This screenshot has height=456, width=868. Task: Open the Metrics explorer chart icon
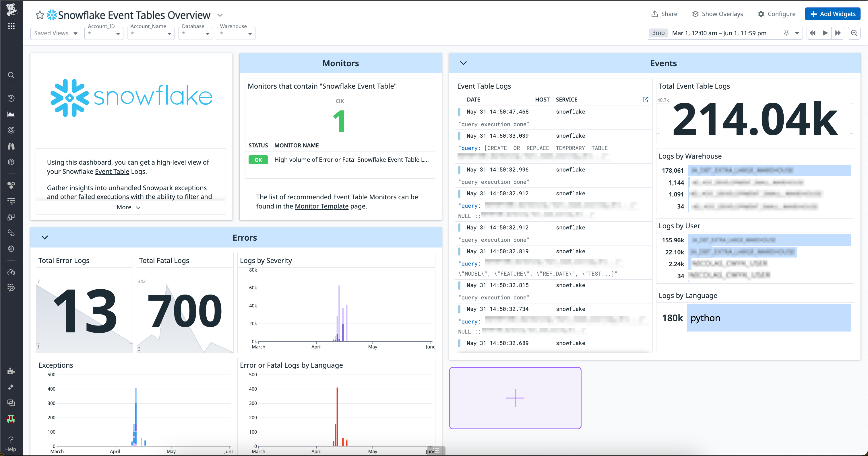tap(11, 114)
